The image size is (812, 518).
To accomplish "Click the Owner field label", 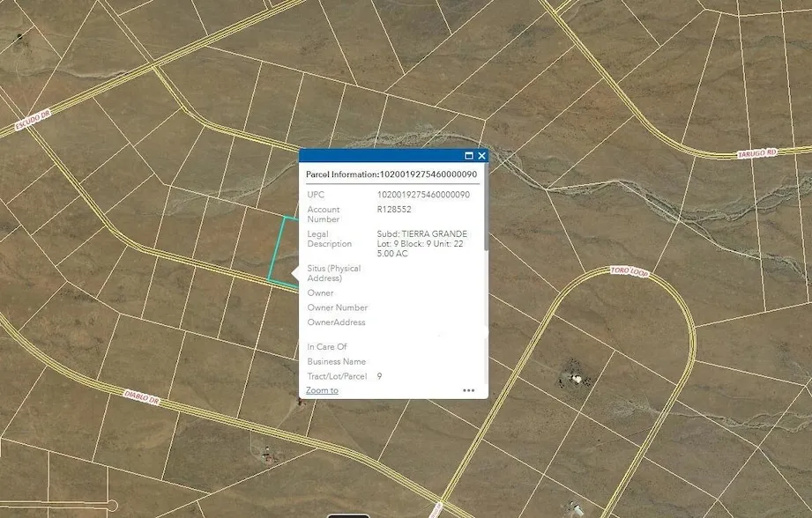I will pos(320,292).
